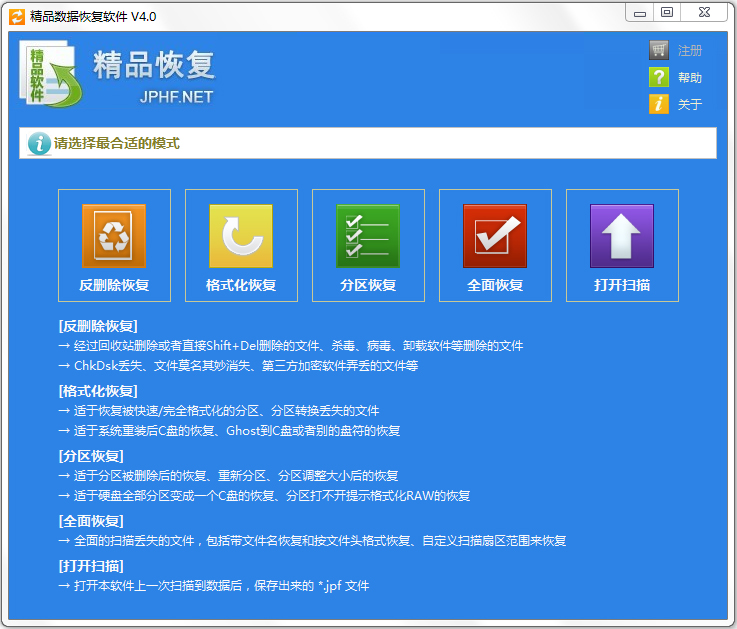Click the line mentioning 格式化RAW的恢复

click(264, 495)
